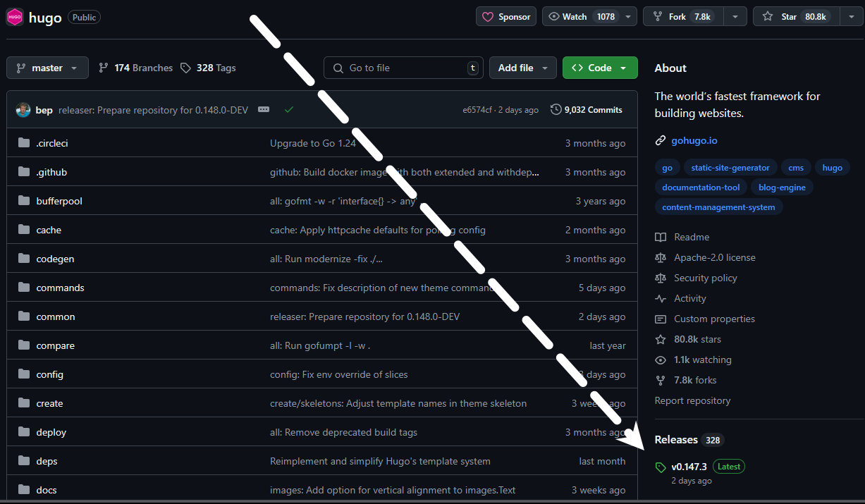This screenshot has height=504, width=865.
Task: Expand the Watch notifications dropdown arrow
Action: 628,16
